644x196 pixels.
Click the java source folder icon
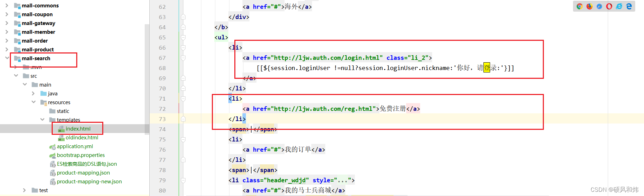pos(44,94)
